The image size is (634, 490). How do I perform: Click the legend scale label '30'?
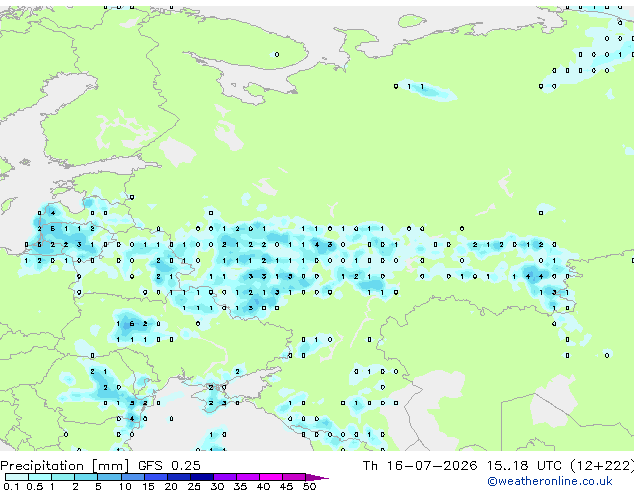click(x=217, y=486)
